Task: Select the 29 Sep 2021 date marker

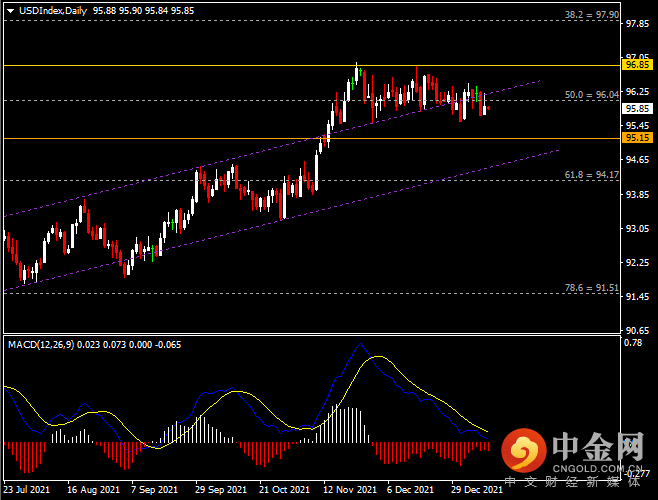Action: pyautogui.click(x=220, y=490)
